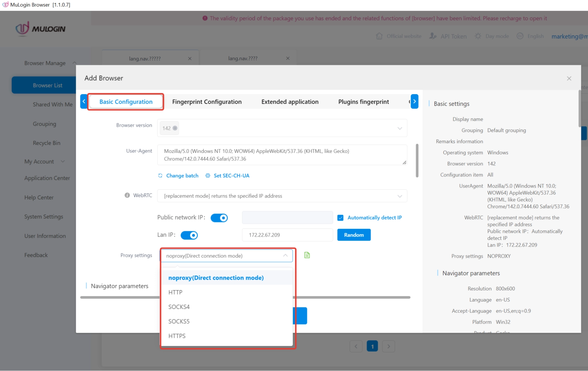Click the WebRTC info icon
This screenshot has width=588, height=371.
[x=127, y=195]
